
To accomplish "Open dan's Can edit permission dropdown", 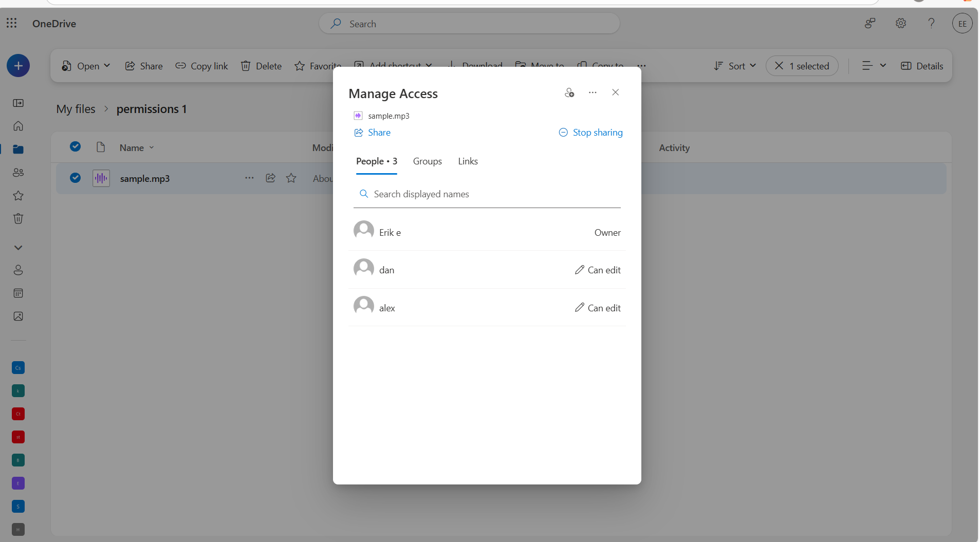I will [598, 270].
